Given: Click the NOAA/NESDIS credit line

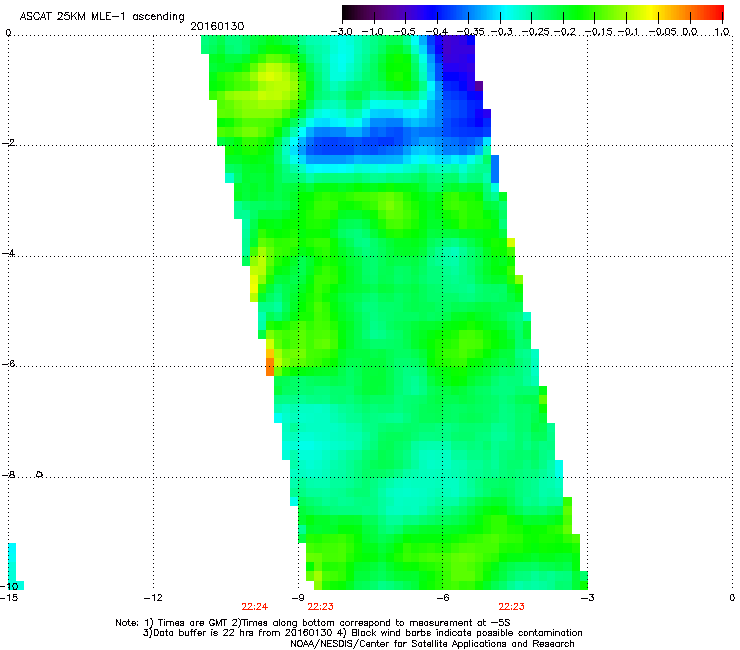Looking at the screenshot, I should pyautogui.click(x=432, y=644).
